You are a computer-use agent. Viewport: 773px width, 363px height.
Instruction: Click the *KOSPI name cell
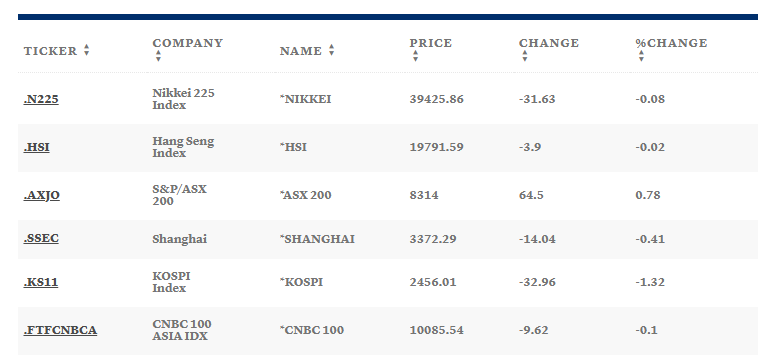[x=301, y=282]
